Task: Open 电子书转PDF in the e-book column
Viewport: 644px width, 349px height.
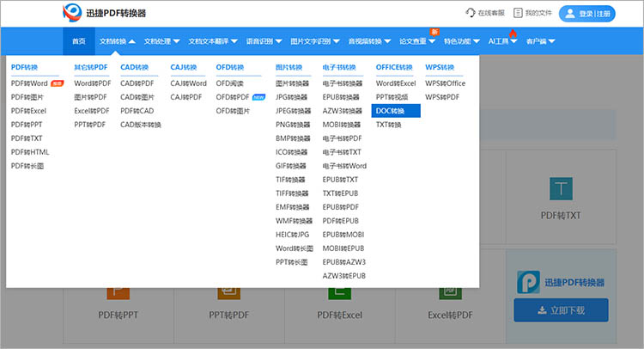Action: tap(342, 138)
